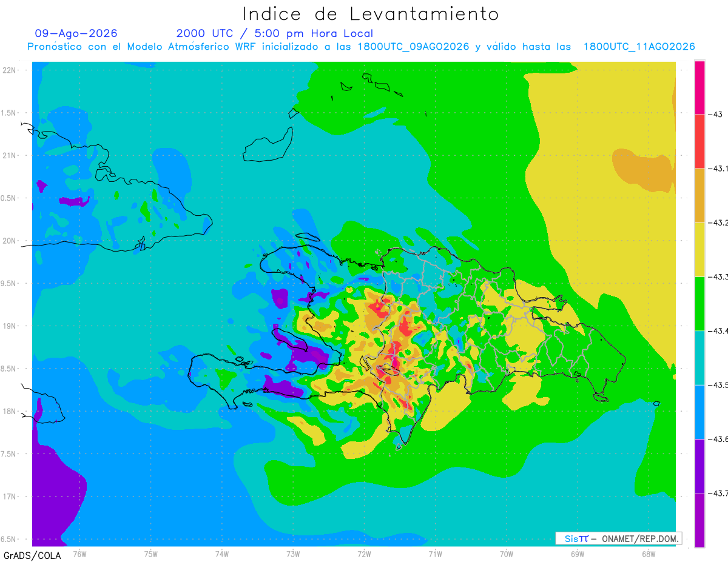Select legend value '-43.6'
This screenshot has width=728, height=562.
tap(719, 439)
